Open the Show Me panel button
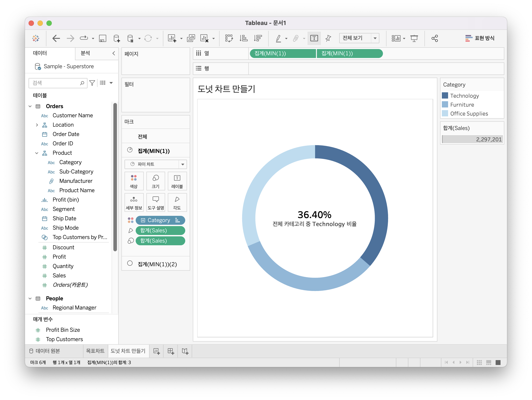Viewport: 532px width, 400px height. point(480,38)
